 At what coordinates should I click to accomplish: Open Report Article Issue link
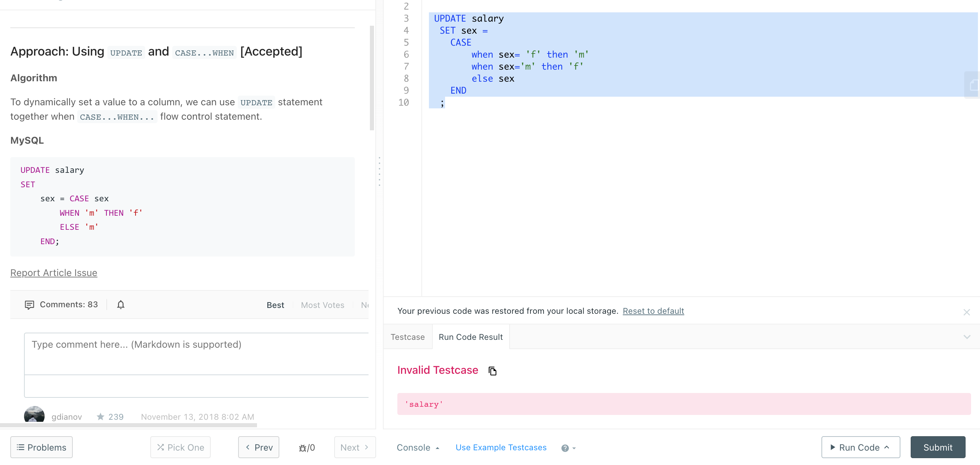tap(54, 273)
